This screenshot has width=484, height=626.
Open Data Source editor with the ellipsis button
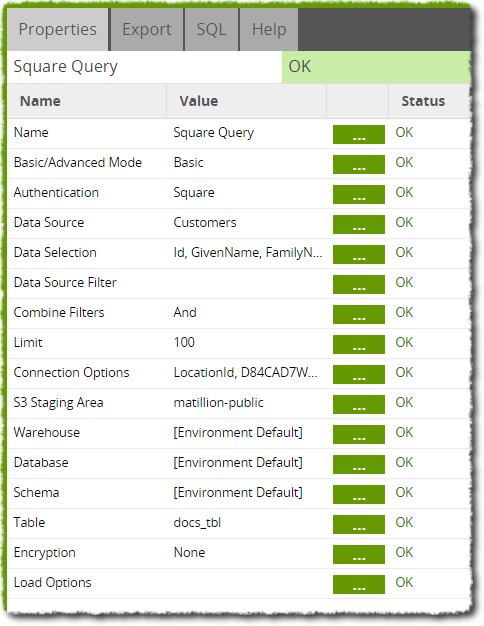359,224
